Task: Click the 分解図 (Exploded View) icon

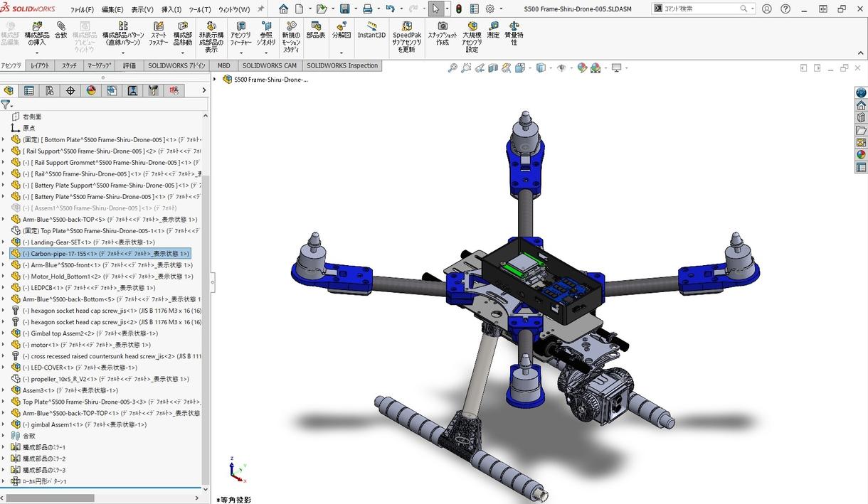Action: (x=341, y=32)
